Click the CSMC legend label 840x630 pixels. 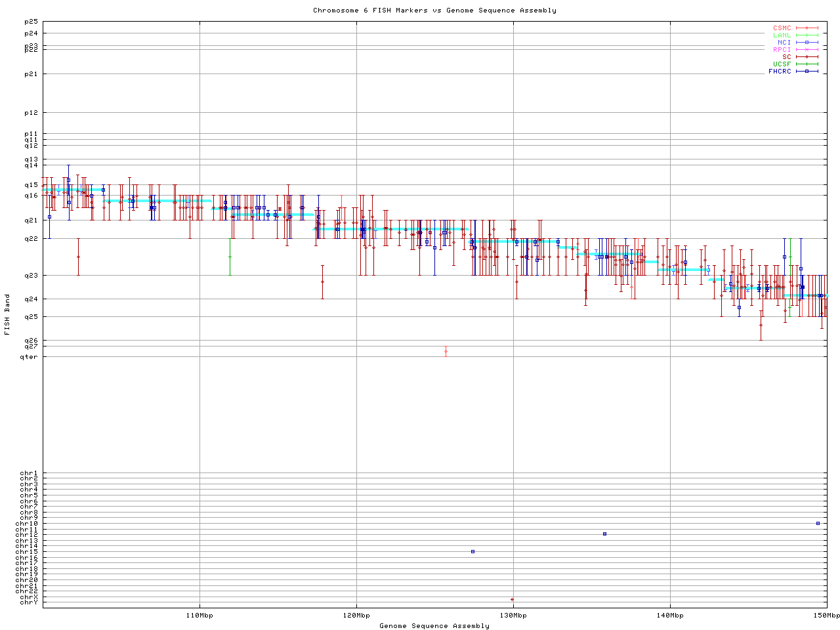[x=782, y=28]
